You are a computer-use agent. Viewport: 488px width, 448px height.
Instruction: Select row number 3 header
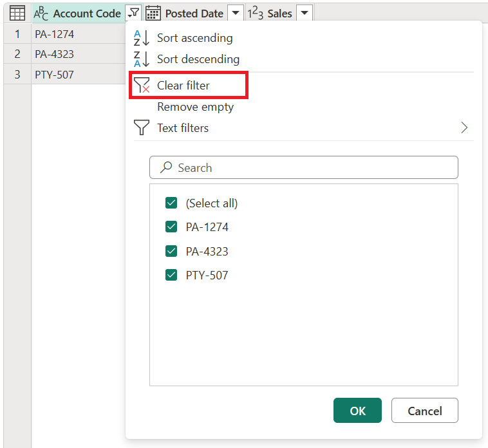(17, 75)
